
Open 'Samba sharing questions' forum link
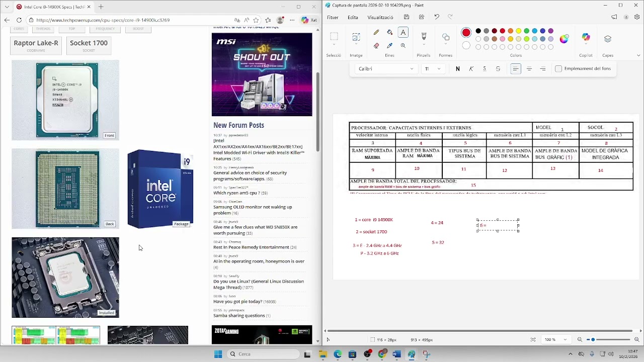(x=239, y=316)
